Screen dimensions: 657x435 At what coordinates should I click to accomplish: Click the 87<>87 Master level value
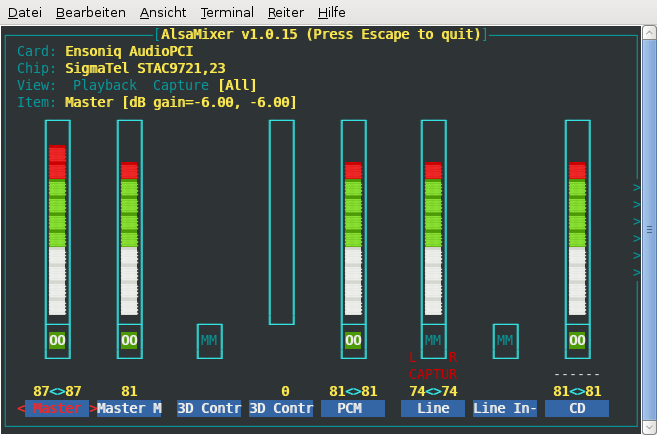click(57, 391)
